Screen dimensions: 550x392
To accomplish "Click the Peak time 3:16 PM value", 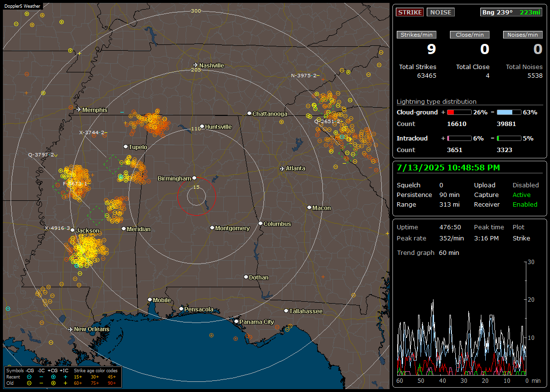I will (x=486, y=238).
